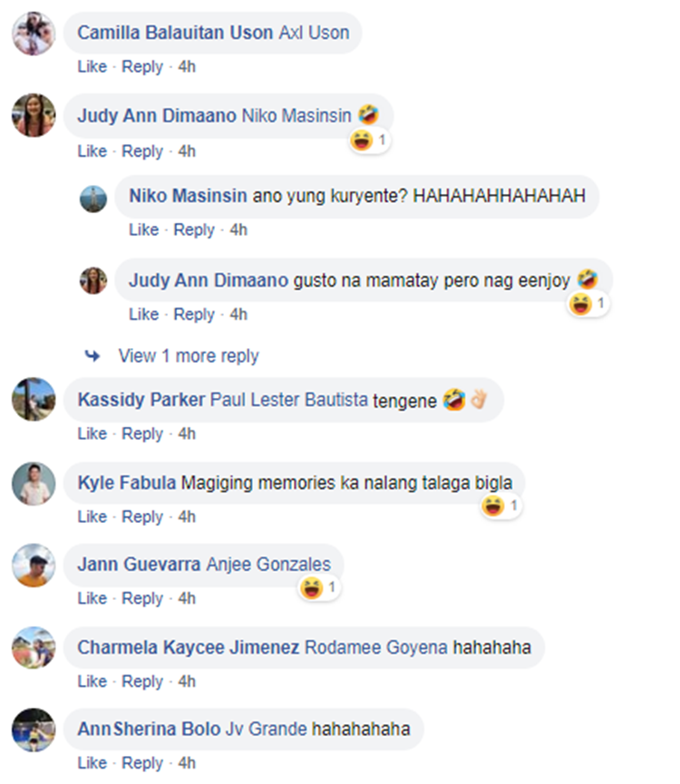Open tagged Axl Uson profile link

coord(314,33)
